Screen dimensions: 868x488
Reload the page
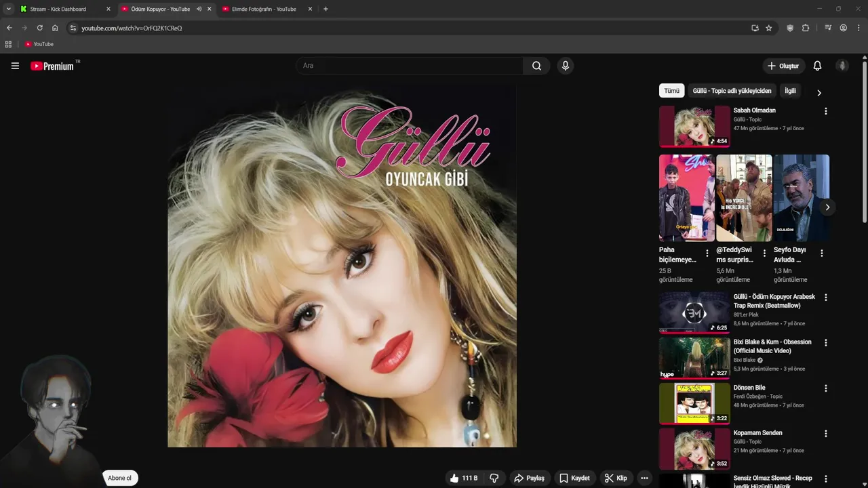pos(39,28)
